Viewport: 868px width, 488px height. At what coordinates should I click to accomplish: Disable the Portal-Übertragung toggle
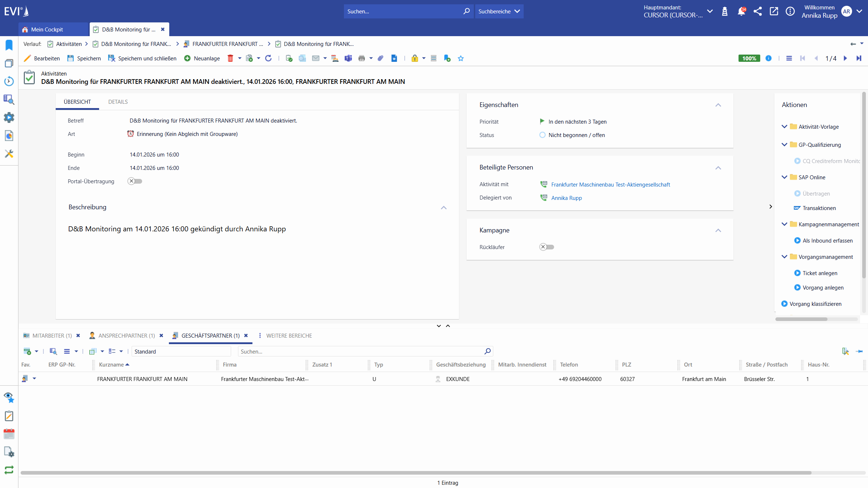pyautogui.click(x=135, y=181)
